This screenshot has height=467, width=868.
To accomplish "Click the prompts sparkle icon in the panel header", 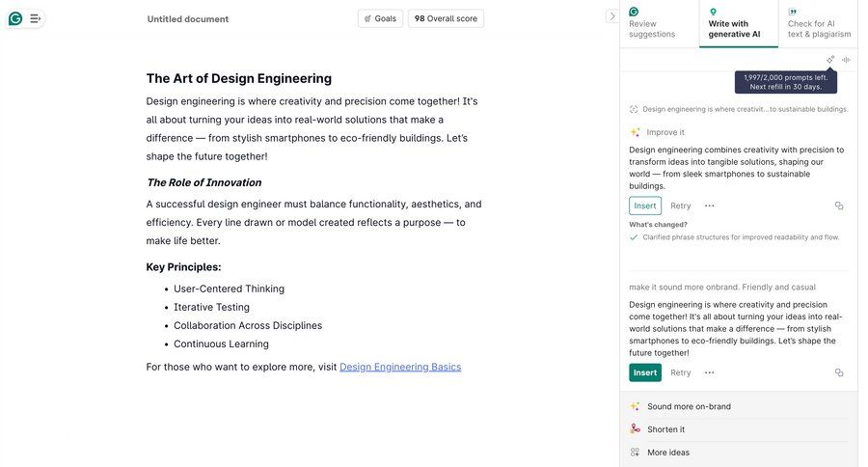I will [x=830, y=59].
